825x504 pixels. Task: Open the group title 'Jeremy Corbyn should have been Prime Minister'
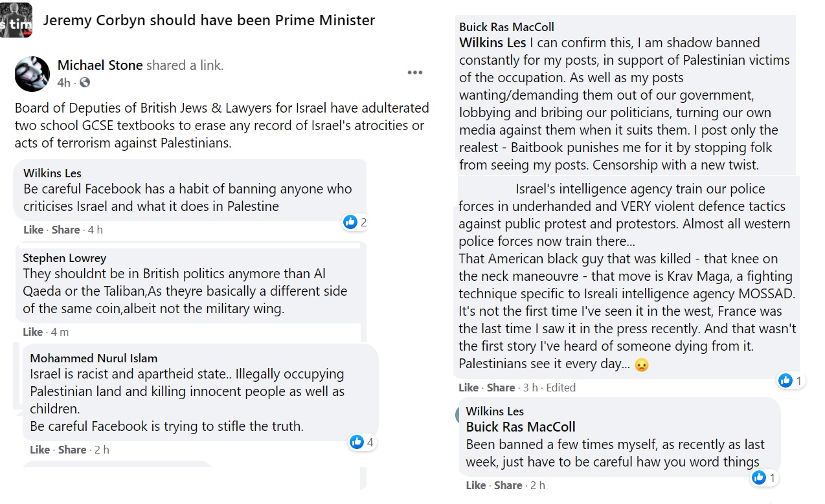pyautogui.click(x=209, y=20)
